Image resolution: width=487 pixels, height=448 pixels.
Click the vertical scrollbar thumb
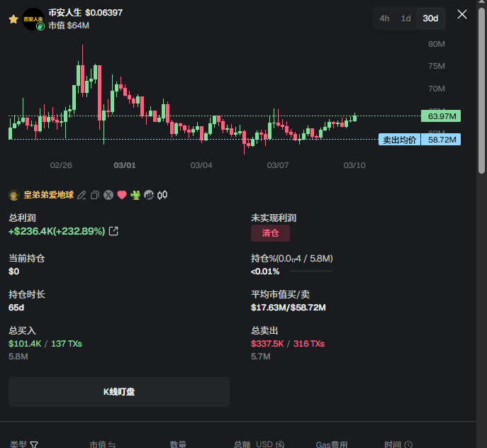point(481,90)
